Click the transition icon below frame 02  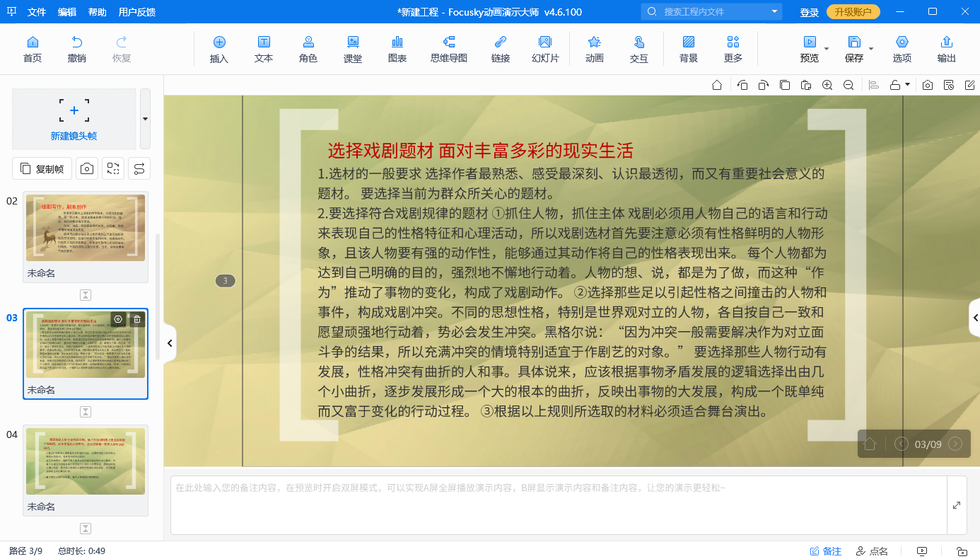(86, 295)
